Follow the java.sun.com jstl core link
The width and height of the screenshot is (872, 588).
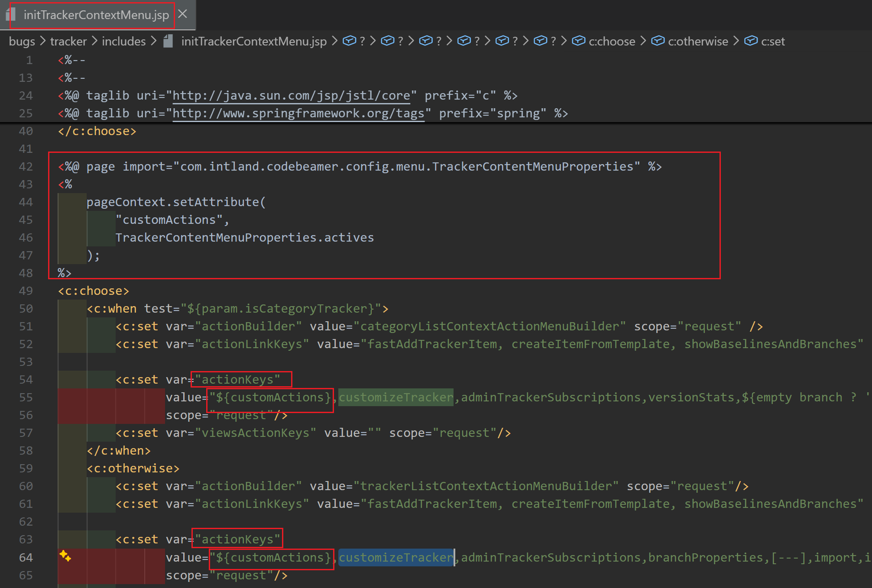291,96
